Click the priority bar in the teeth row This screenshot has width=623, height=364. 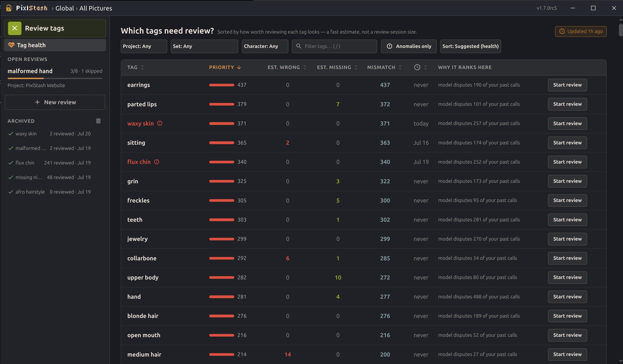click(222, 220)
